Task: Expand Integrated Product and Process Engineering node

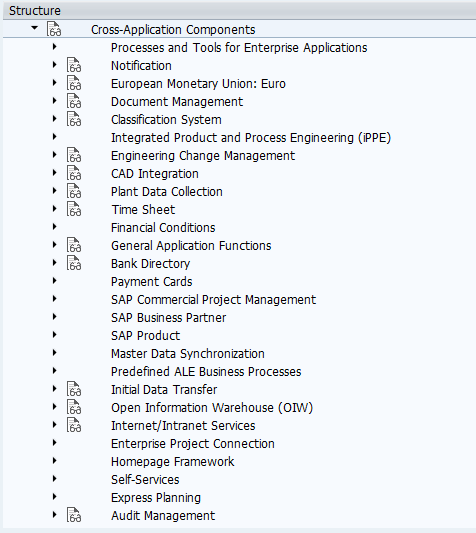Action: point(54,137)
